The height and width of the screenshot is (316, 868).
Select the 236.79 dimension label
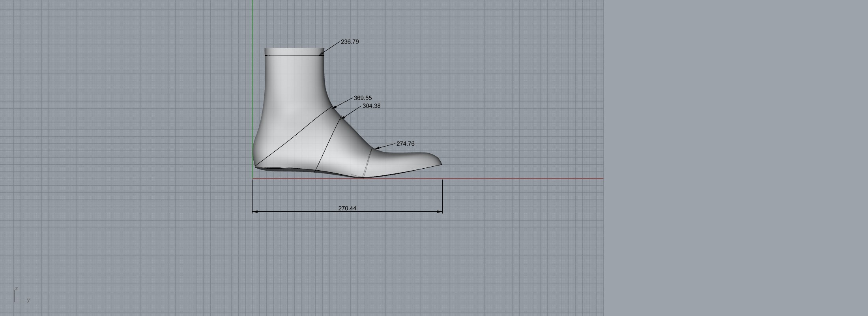point(350,42)
